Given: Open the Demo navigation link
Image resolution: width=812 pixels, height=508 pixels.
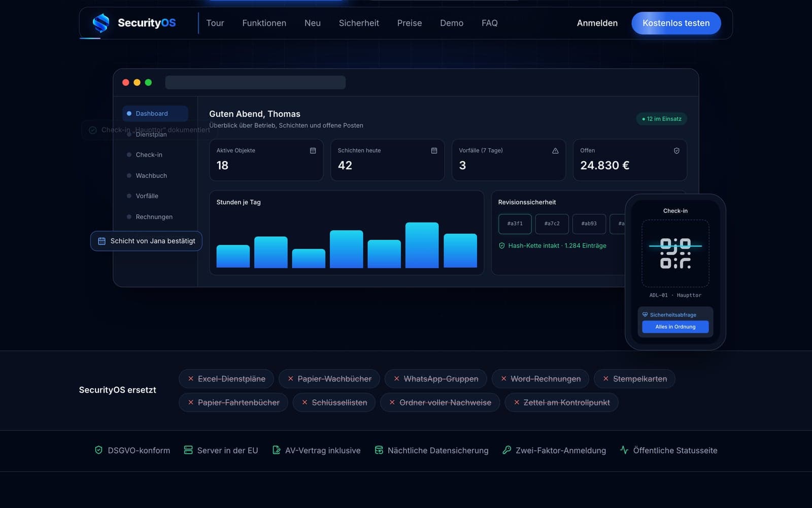Looking at the screenshot, I should point(452,23).
